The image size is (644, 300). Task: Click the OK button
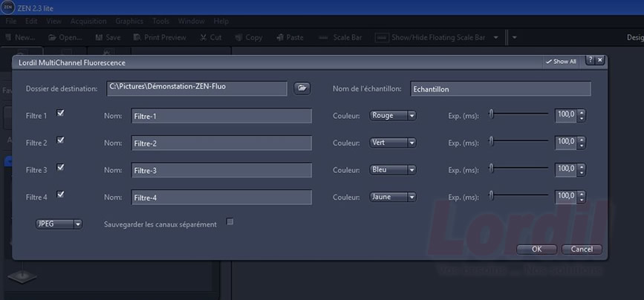pos(537,249)
